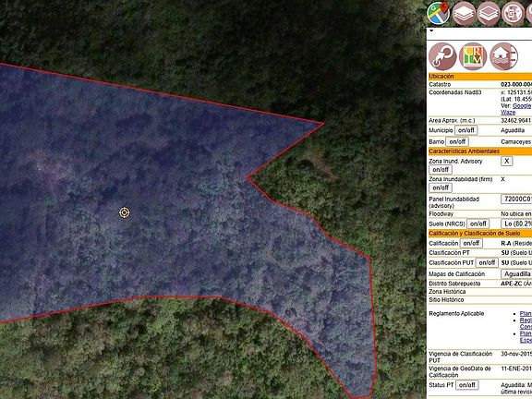
Task: Open the Google Maps icon
Action: click(439, 13)
